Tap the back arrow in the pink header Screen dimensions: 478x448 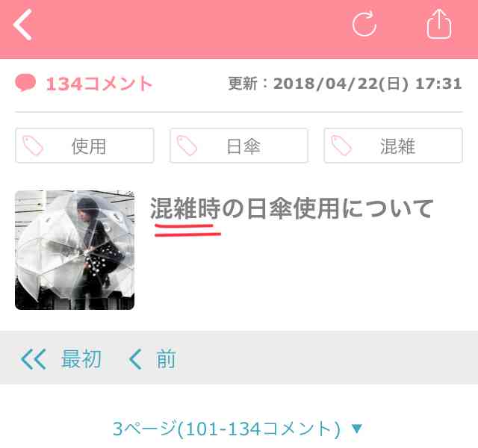click(x=22, y=25)
